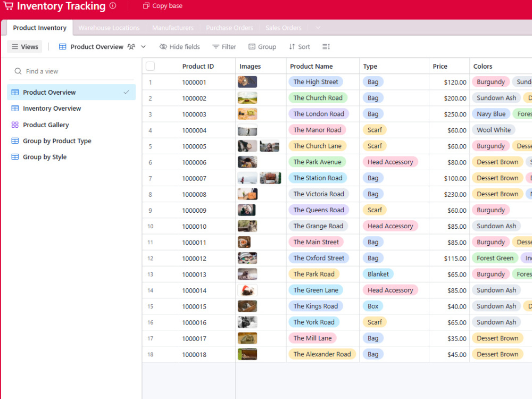Image resolution: width=532 pixels, height=399 pixels.
Task: Switch to Manufacturers tab
Action: pyautogui.click(x=173, y=28)
